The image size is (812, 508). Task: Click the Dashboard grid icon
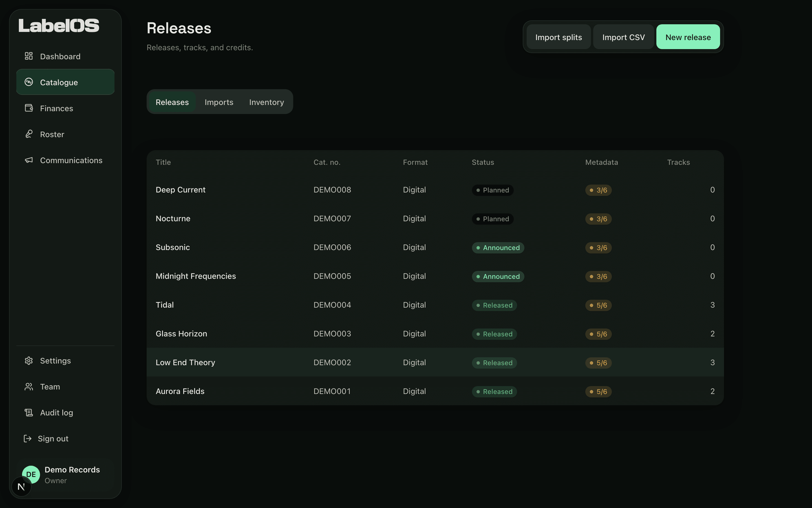tap(29, 56)
